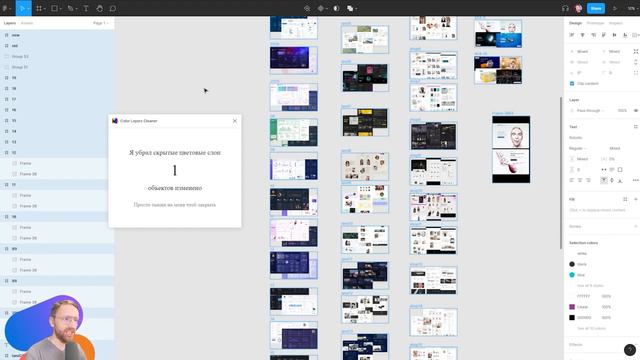
Task: Switch to the Layers tab
Action: [10, 23]
